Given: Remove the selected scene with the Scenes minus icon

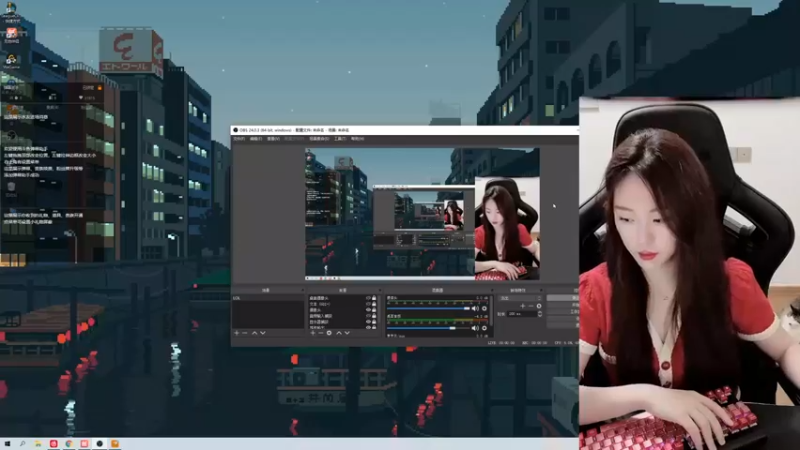Looking at the screenshot, I should (245, 333).
